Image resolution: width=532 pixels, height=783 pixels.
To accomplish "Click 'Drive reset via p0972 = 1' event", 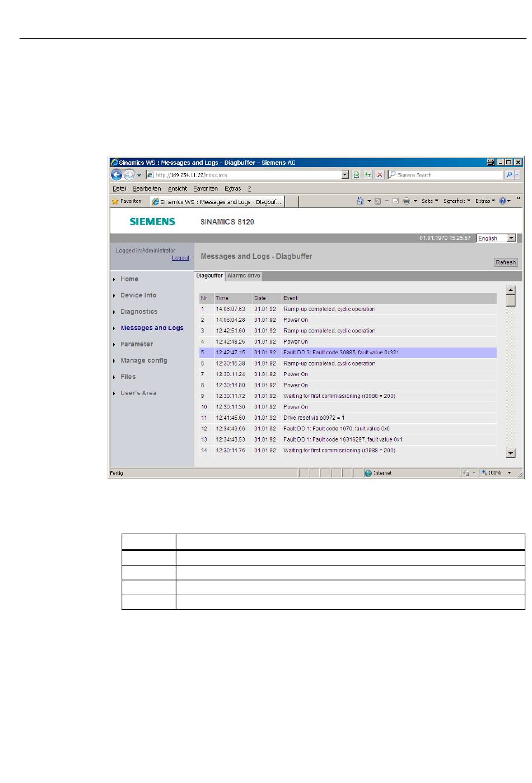I will pos(314,418).
